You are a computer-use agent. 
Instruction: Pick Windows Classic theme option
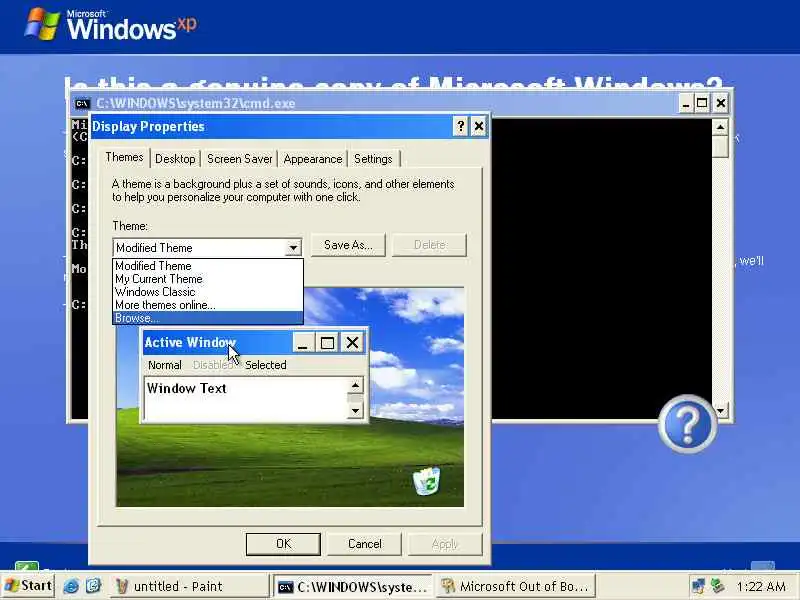[x=208, y=292]
